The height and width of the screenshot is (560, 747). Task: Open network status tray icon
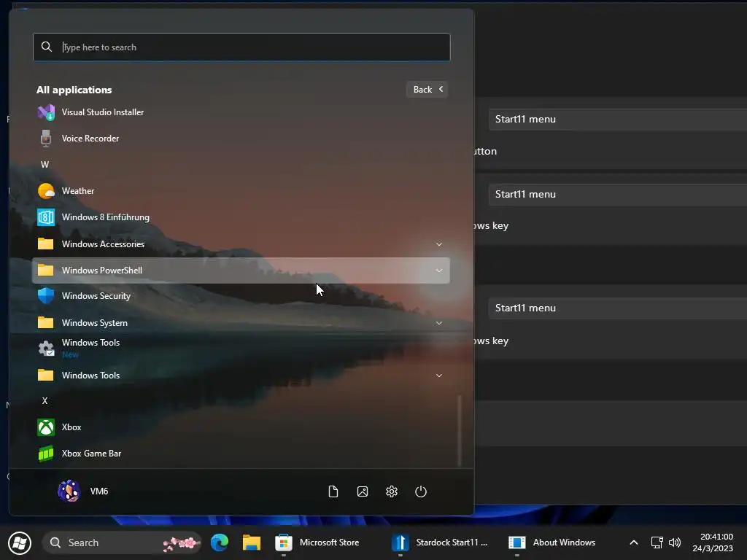click(x=657, y=542)
